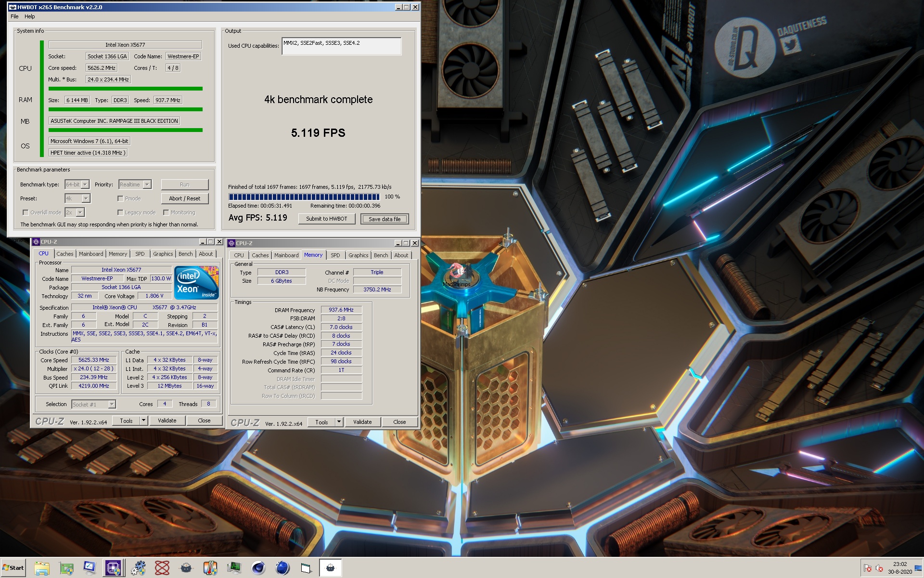Launch the Cinema 4D sphere taskbar icon
The height and width of the screenshot is (578, 924).
point(258,568)
